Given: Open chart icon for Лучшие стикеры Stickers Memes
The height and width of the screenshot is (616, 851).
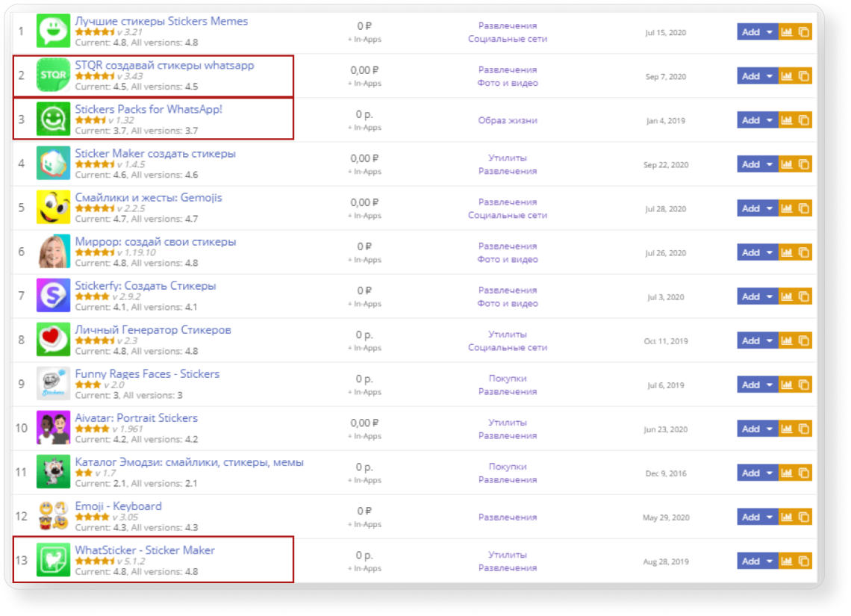Looking at the screenshot, I should (786, 32).
